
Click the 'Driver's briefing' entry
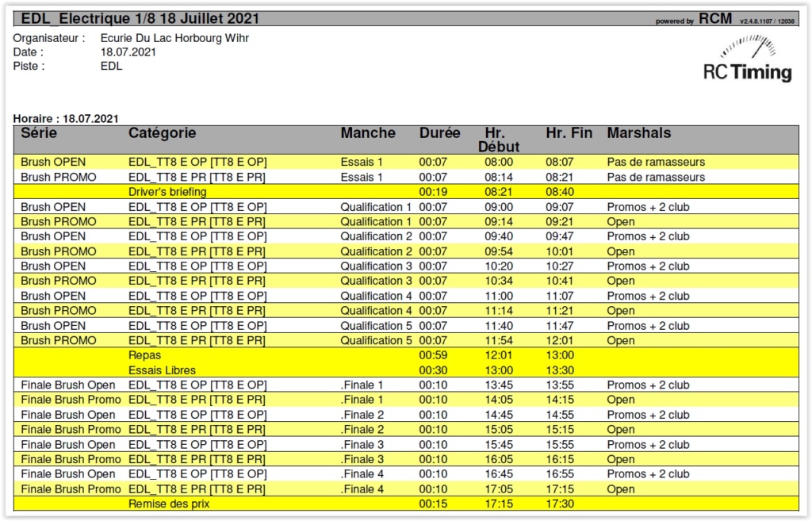coord(167,192)
